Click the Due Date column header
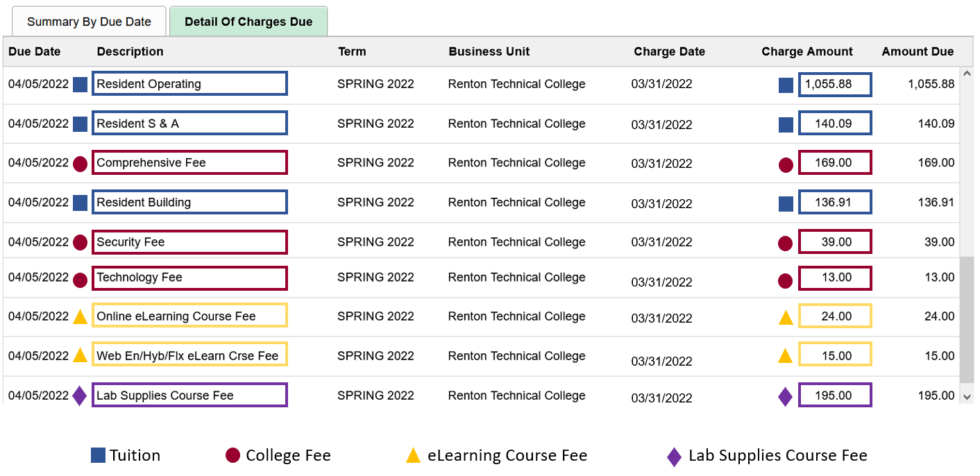 coord(33,51)
